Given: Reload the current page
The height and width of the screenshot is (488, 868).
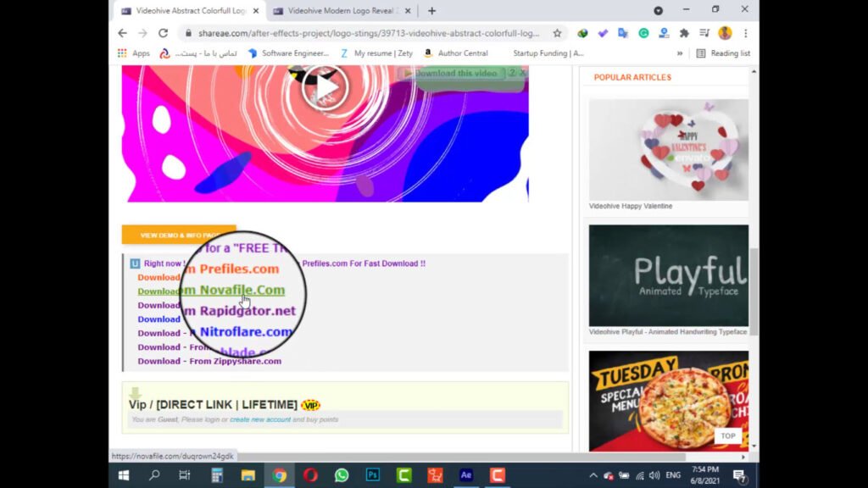Looking at the screenshot, I should click(164, 33).
